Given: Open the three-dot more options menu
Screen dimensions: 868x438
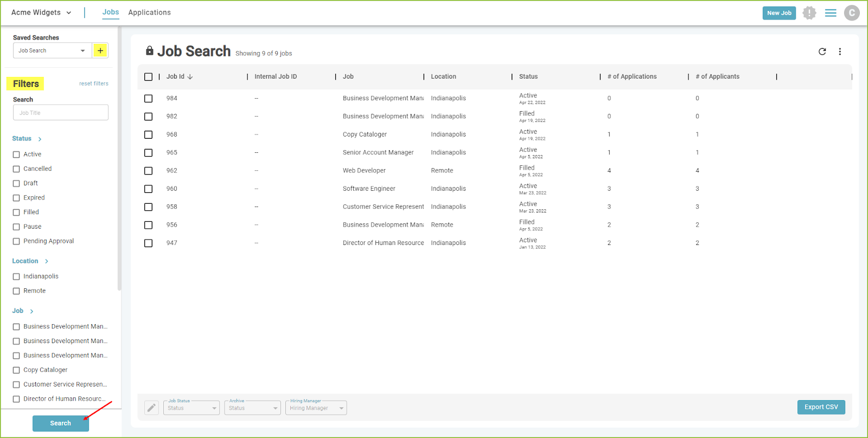Looking at the screenshot, I should tap(840, 51).
